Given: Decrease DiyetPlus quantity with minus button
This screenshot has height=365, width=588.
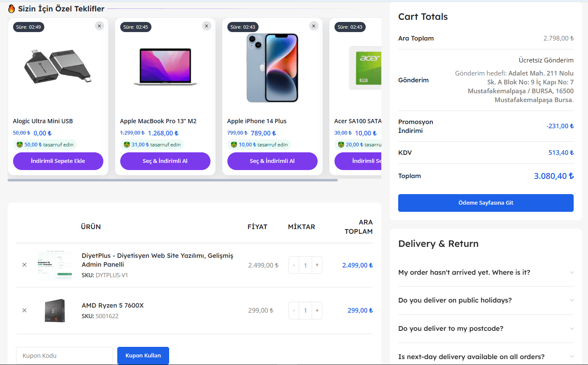Looking at the screenshot, I should pyautogui.click(x=294, y=265).
